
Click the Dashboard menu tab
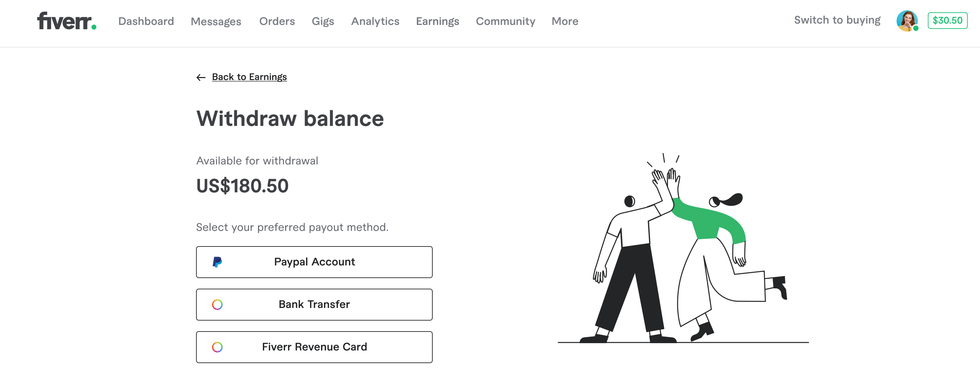pyautogui.click(x=146, y=21)
